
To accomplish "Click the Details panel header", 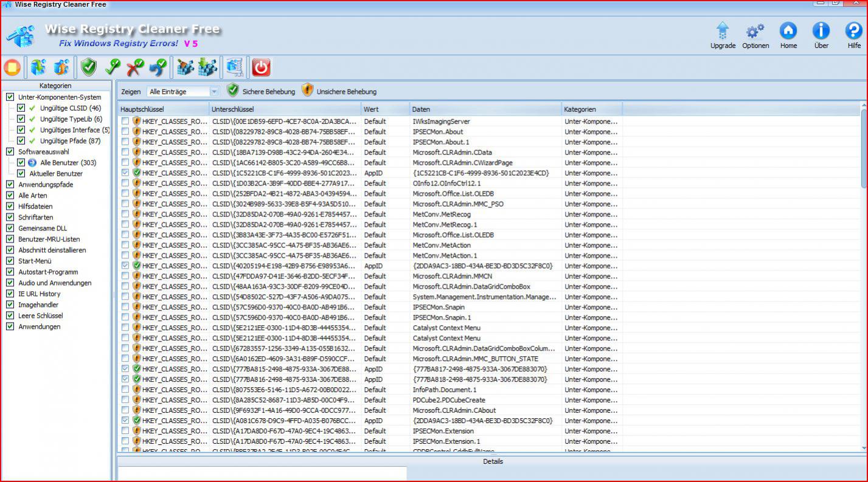I will pyautogui.click(x=493, y=461).
